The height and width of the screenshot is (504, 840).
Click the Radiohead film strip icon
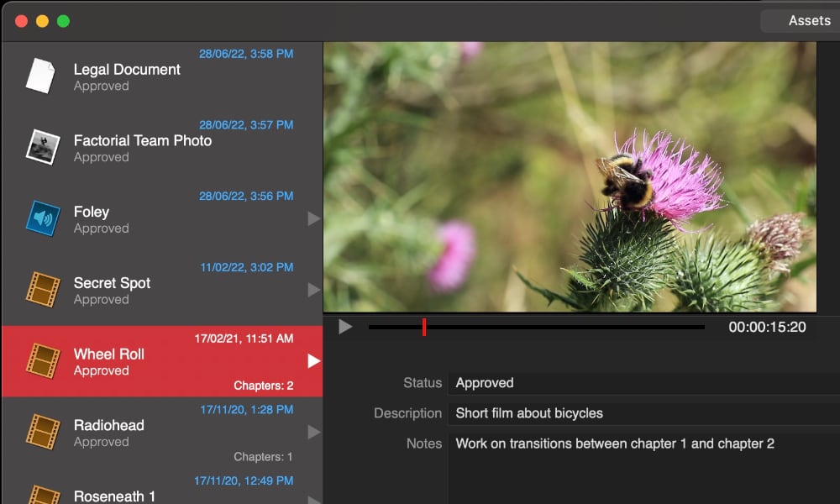(x=43, y=432)
